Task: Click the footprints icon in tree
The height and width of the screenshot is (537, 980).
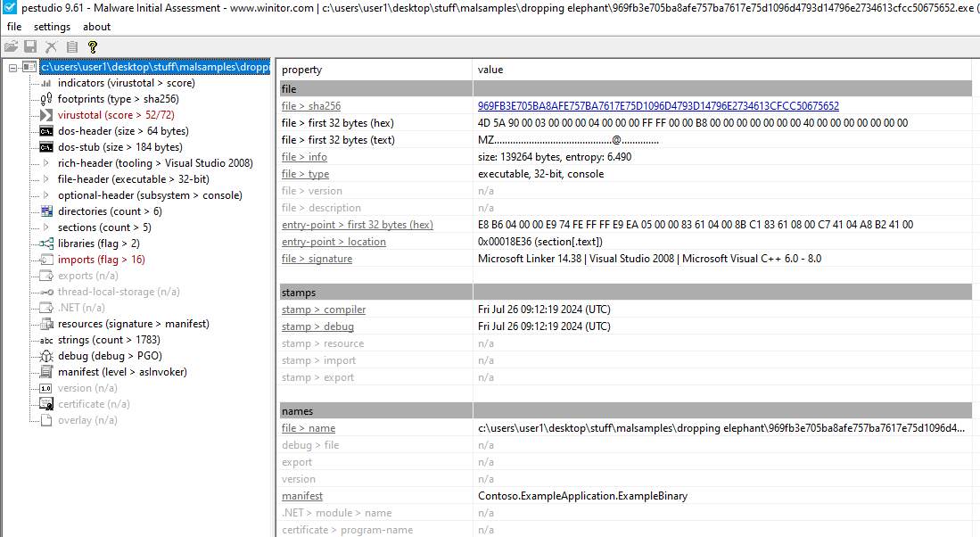Action: (46, 99)
